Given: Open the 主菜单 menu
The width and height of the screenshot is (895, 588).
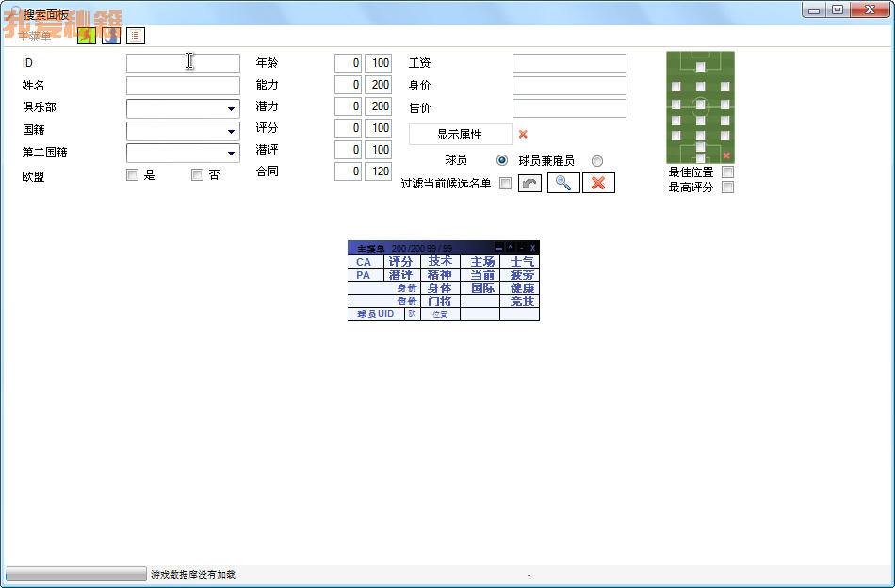Looking at the screenshot, I should pyautogui.click(x=35, y=37).
